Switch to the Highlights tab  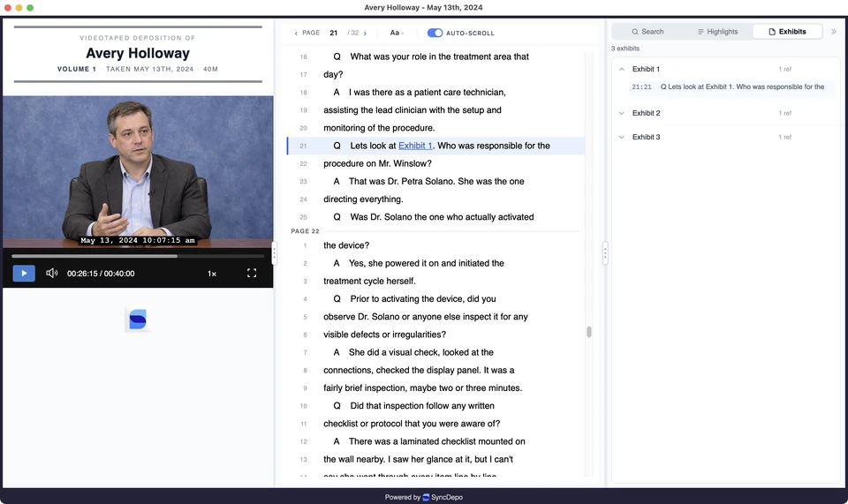pos(717,31)
